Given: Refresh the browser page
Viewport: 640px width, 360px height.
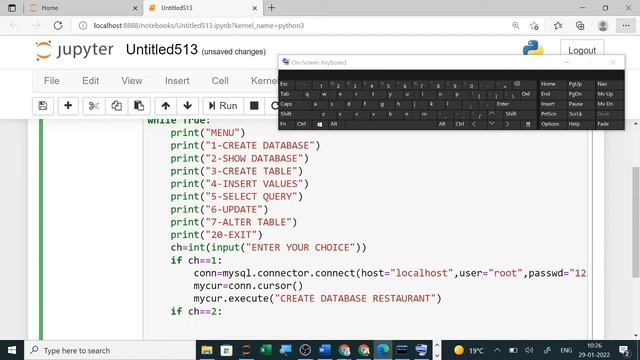Looking at the screenshot, I should (58, 25).
